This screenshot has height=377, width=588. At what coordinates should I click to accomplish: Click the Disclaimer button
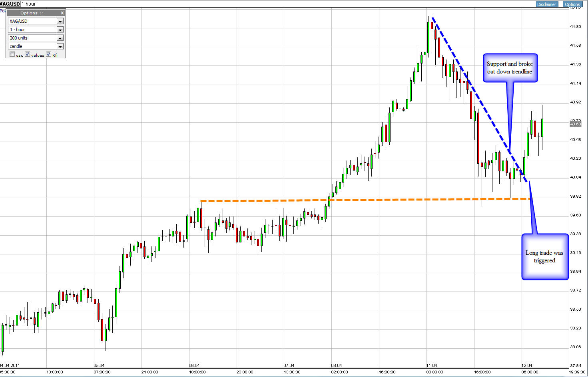pos(546,4)
